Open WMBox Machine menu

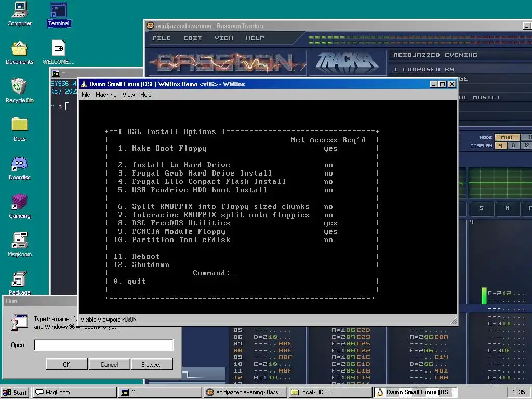[106, 95]
